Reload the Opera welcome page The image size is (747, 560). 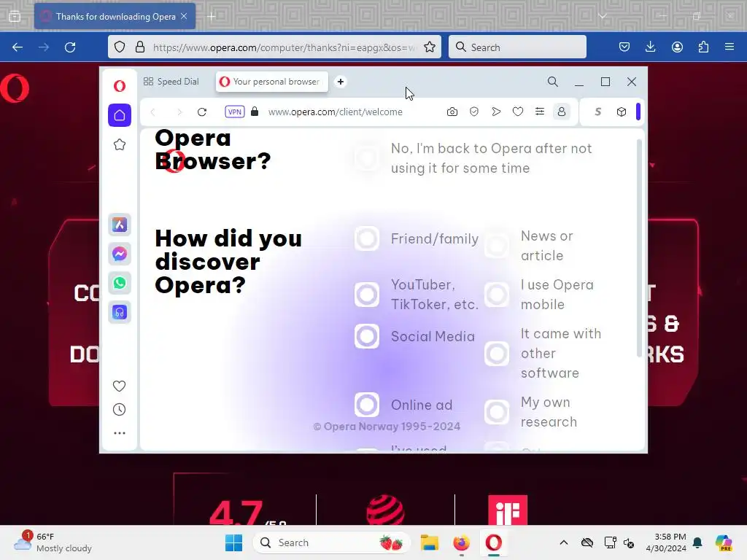202,112
